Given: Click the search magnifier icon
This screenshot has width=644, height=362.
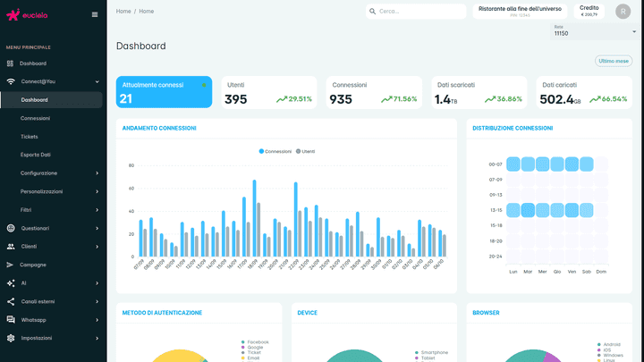Looking at the screenshot, I should tap(372, 12).
